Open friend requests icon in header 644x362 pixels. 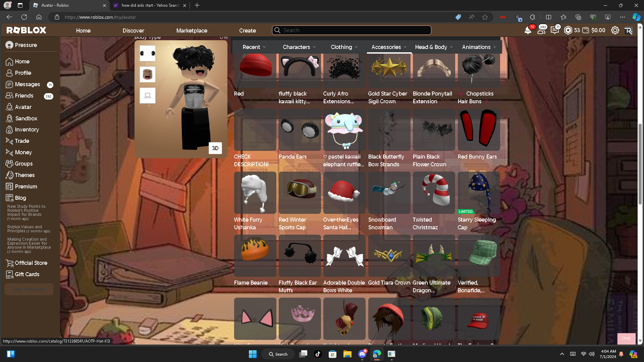click(x=541, y=30)
